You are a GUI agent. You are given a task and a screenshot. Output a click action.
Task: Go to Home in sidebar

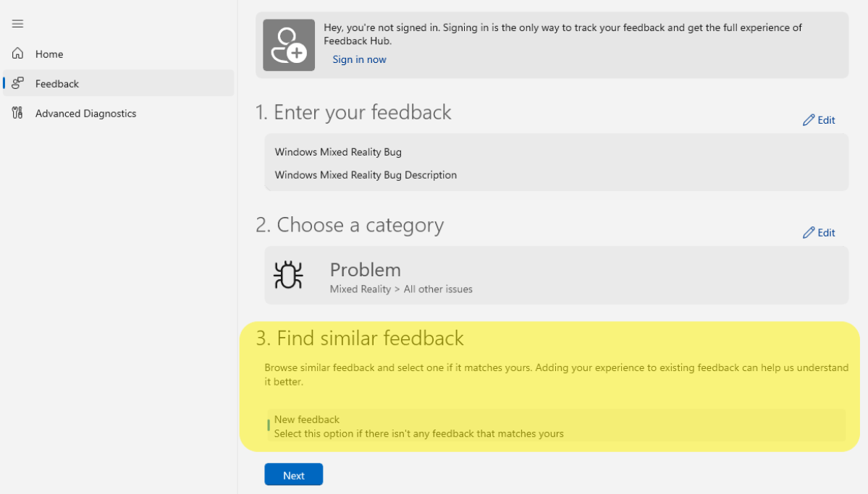119,54
